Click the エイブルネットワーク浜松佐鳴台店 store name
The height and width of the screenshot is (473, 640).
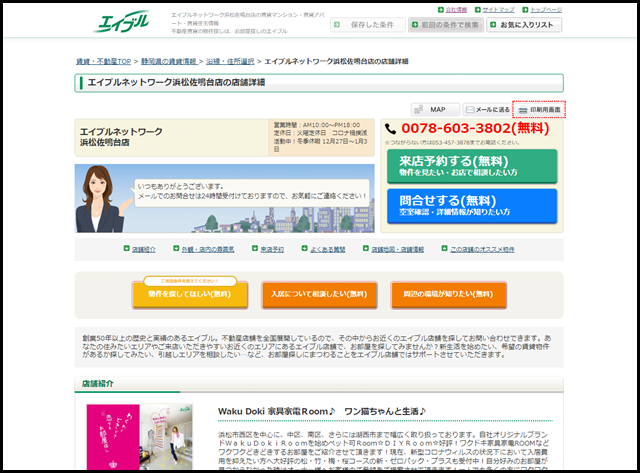tap(121, 137)
